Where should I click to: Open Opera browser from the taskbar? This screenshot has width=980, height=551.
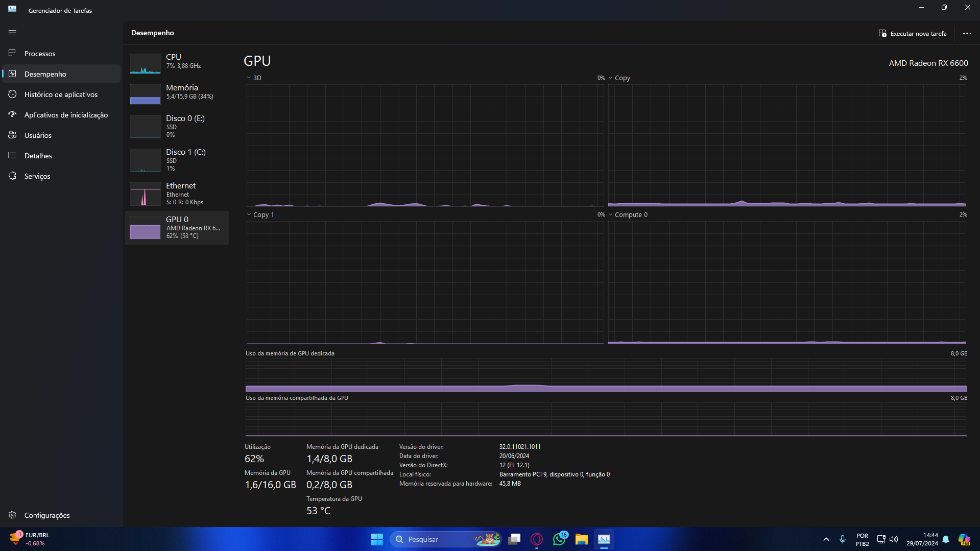[x=537, y=539]
